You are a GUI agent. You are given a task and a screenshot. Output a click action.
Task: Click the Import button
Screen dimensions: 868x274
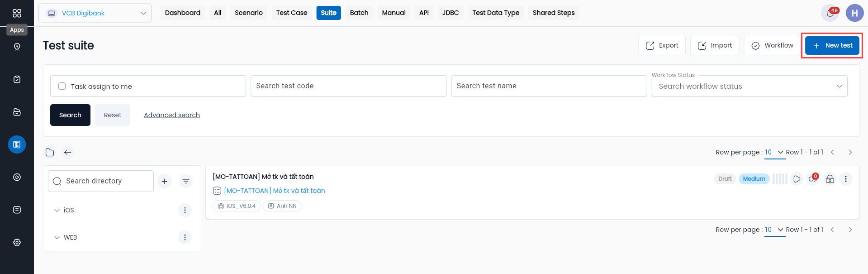point(715,45)
